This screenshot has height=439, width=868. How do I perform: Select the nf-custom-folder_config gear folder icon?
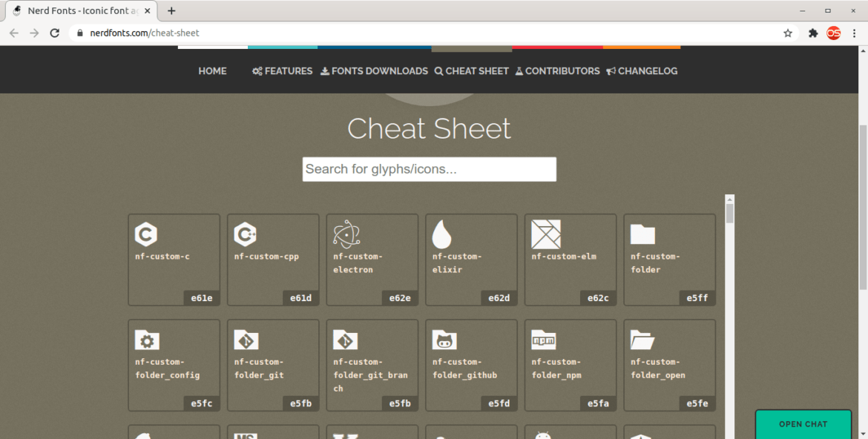coord(145,340)
